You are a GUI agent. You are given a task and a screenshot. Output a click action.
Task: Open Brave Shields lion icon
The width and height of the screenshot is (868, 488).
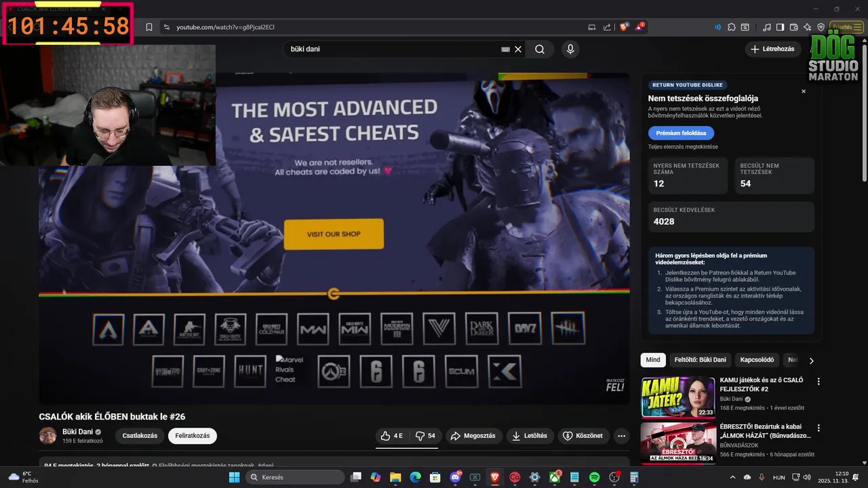[x=624, y=27]
